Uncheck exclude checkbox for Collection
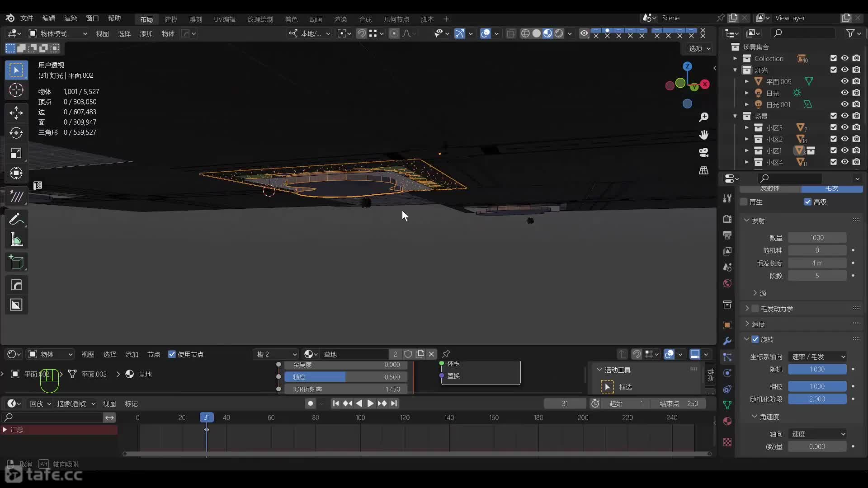This screenshot has width=868, height=488. point(833,58)
